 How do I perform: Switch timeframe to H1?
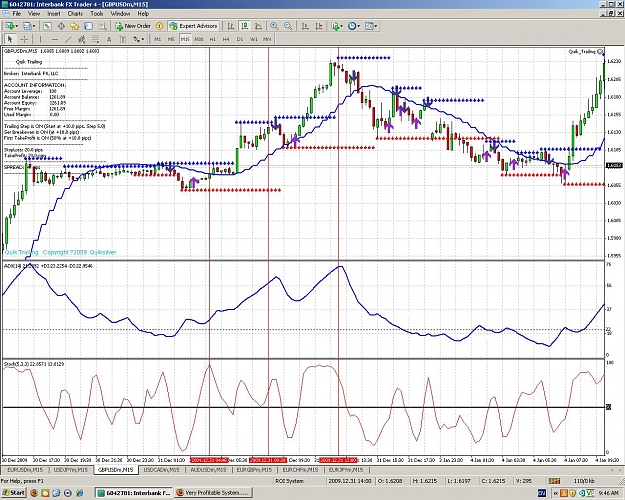click(x=212, y=39)
